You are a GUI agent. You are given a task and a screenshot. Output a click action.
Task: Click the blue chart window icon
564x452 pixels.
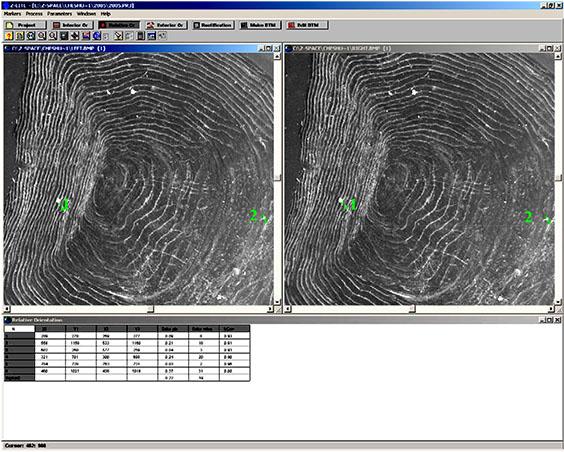tap(151, 36)
